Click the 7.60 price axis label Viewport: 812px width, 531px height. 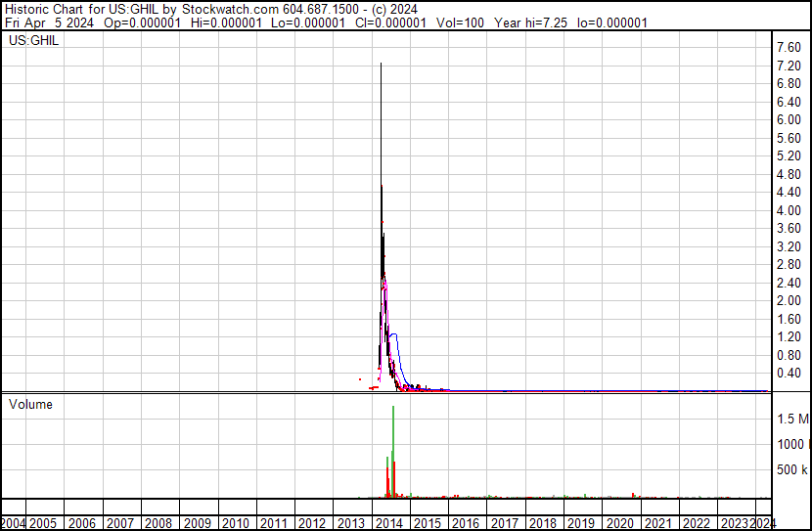coord(789,48)
